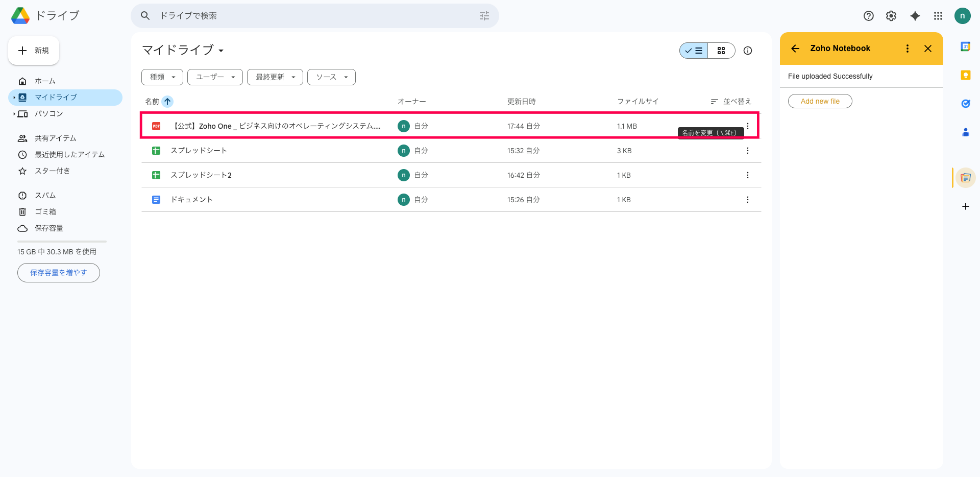The width and height of the screenshot is (980, 477).
Task: Open Google Keep in the side panel
Action: pos(965,75)
